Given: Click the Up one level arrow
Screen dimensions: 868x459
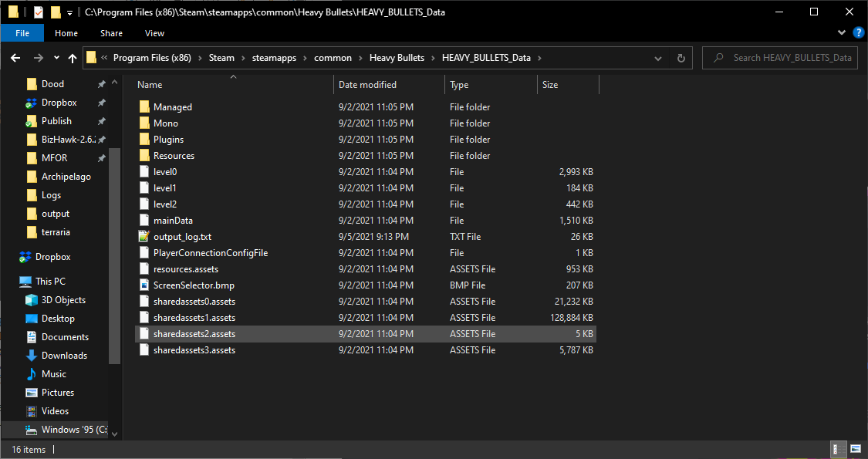Looking at the screenshot, I should [72, 57].
